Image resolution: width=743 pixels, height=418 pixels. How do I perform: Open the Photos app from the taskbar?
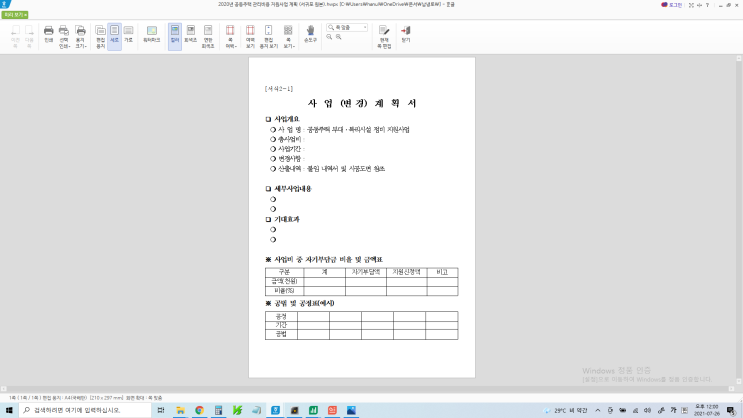tap(351, 410)
